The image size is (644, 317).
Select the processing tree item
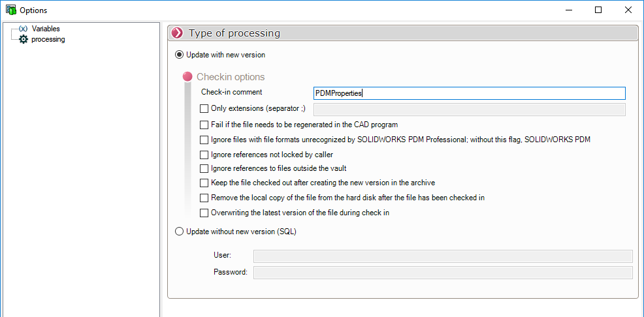48,39
